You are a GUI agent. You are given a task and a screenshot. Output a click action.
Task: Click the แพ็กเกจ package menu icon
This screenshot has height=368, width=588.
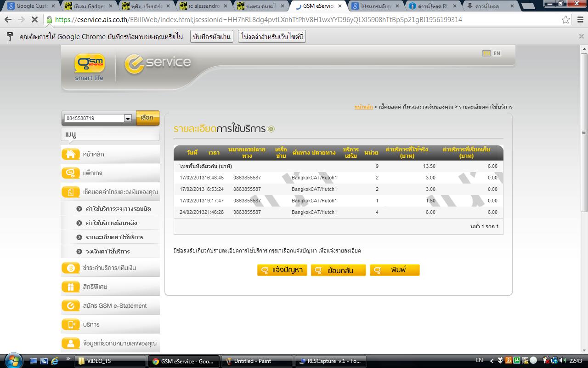[71, 173]
